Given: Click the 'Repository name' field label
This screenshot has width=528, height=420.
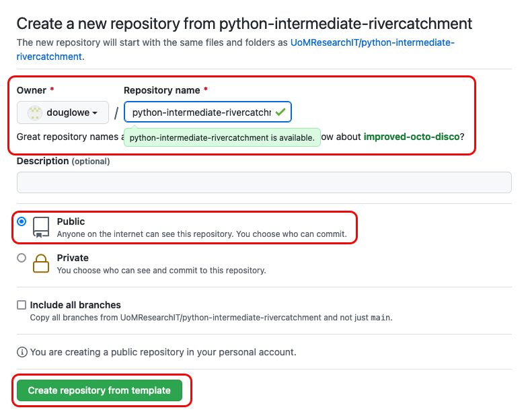Looking at the screenshot, I should pos(162,90).
